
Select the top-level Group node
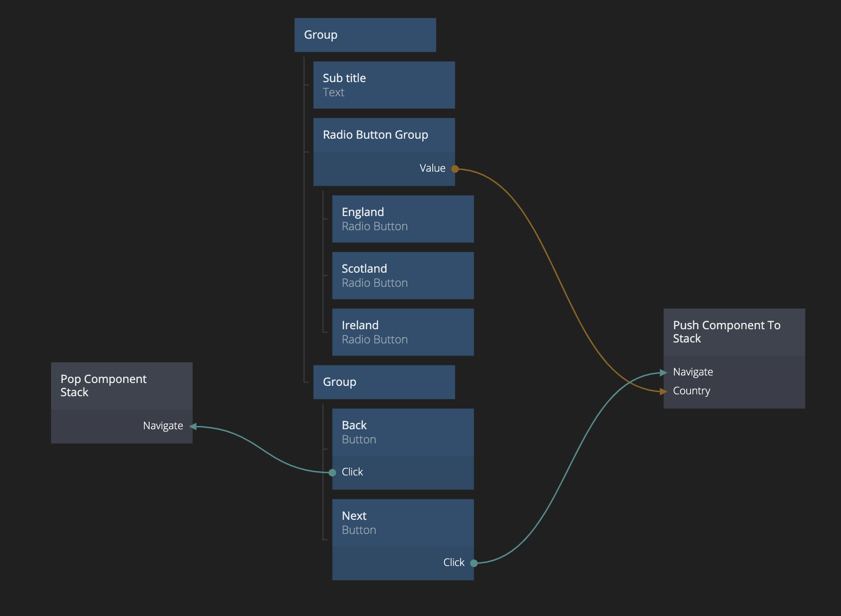point(365,35)
